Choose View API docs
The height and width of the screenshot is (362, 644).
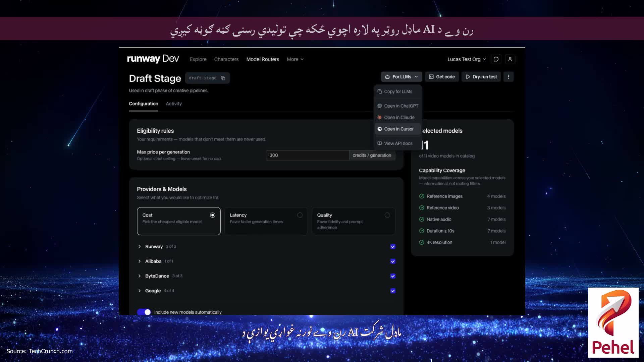tap(398, 143)
